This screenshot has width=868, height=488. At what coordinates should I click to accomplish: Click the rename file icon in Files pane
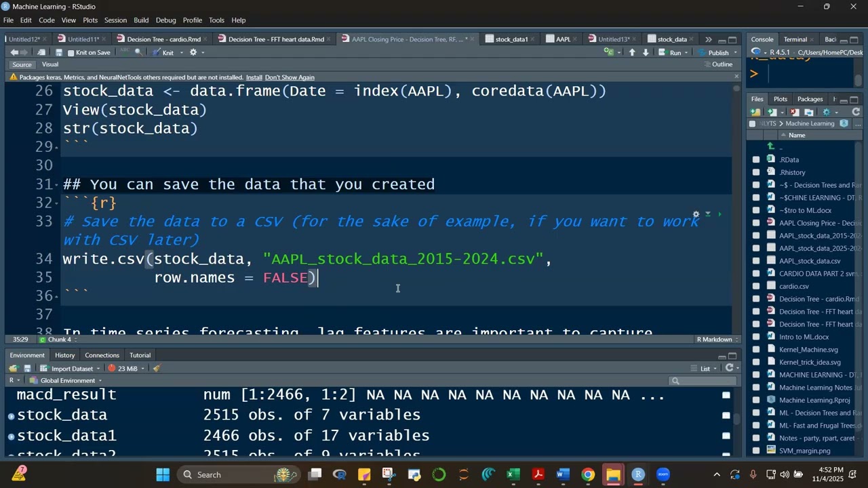[808, 112]
